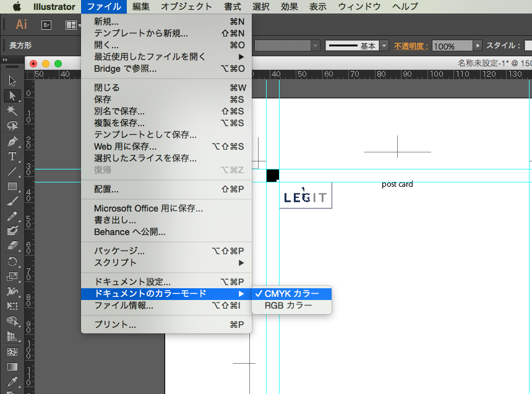The height and width of the screenshot is (394, 532).
Task: Select the Eyedropper tool
Action: 12,382
